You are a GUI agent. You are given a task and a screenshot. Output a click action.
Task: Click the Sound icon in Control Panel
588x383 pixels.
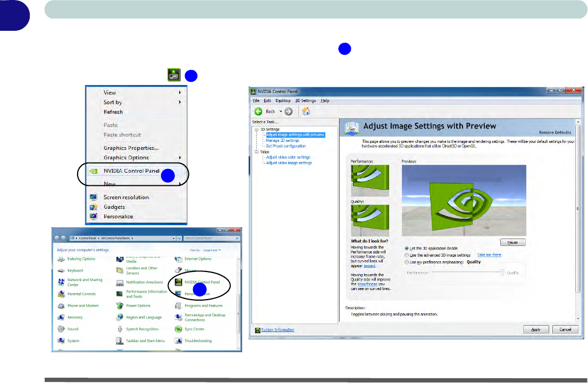tap(61, 329)
